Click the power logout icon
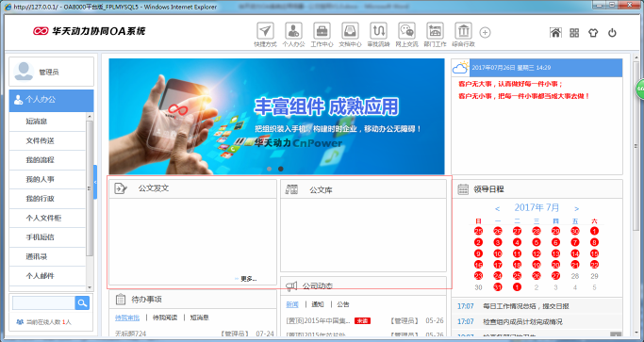The height and width of the screenshot is (342, 644). pos(612,33)
